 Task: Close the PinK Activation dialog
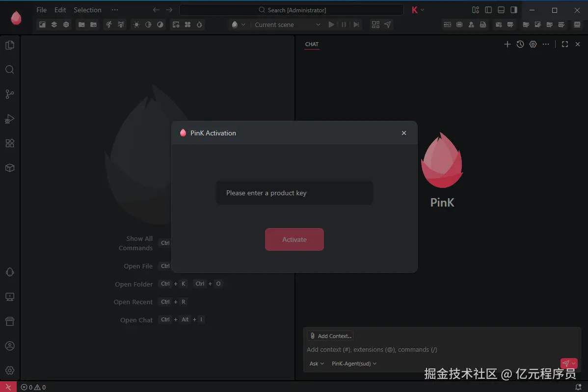(404, 133)
